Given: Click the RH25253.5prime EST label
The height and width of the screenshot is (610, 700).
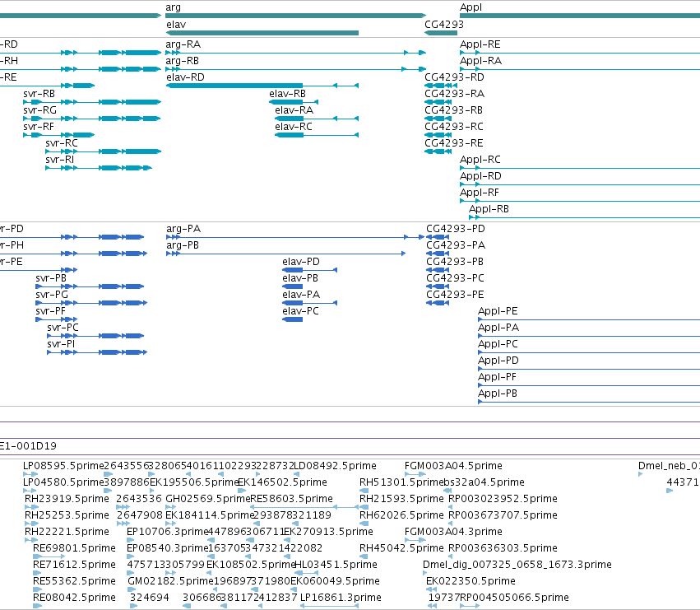Looking at the screenshot, I should (67, 515).
